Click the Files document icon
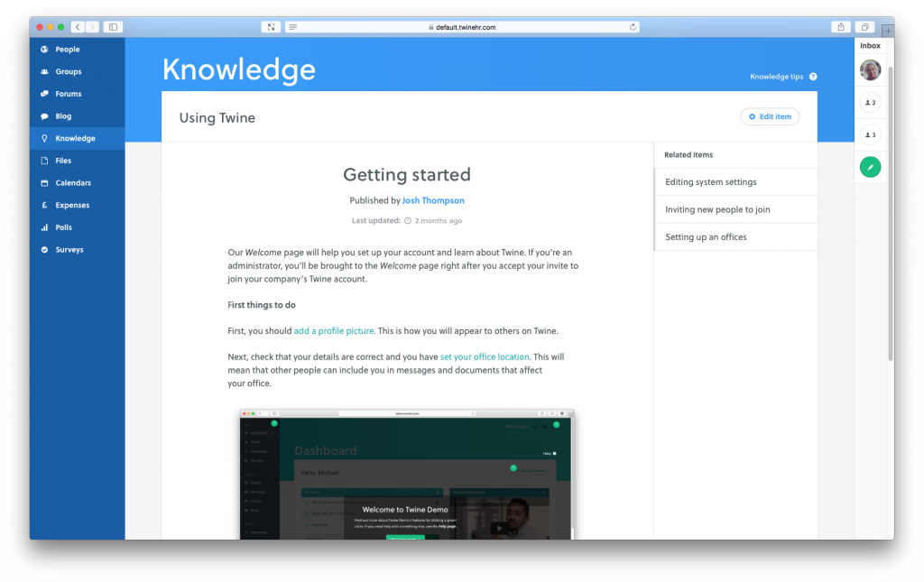 point(44,161)
